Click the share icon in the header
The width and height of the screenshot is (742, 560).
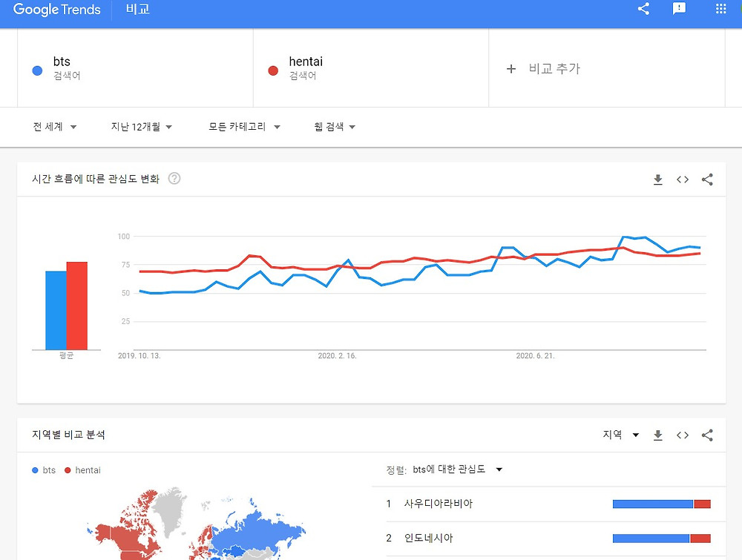[643, 9]
